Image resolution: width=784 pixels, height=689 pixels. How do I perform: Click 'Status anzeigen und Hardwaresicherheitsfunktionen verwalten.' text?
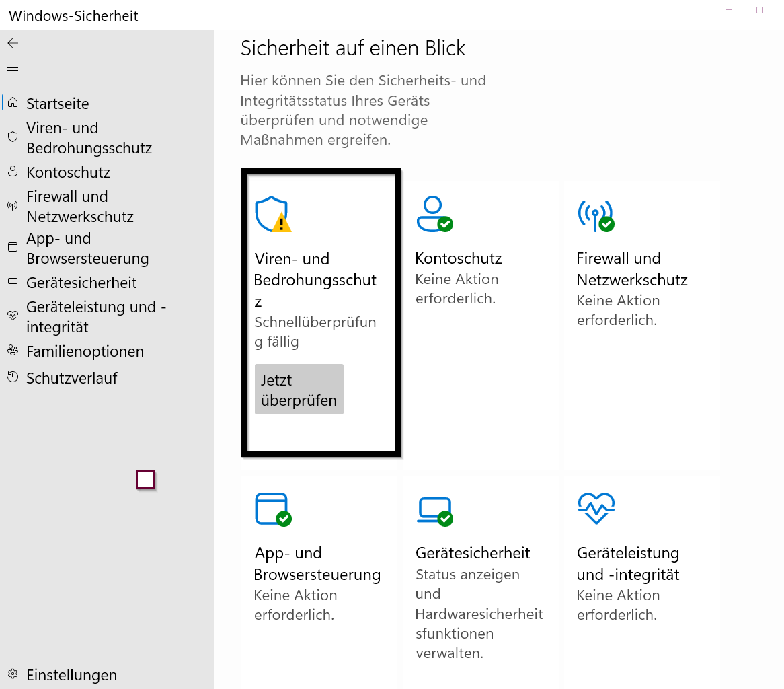pyautogui.click(x=479, y=614)
